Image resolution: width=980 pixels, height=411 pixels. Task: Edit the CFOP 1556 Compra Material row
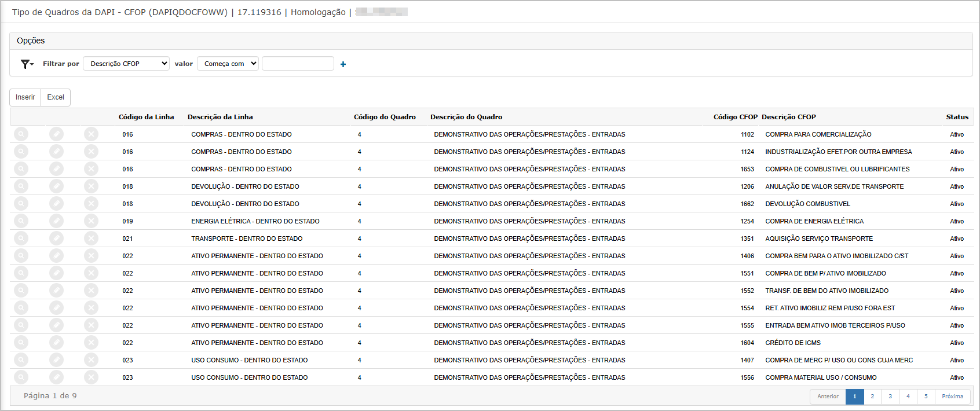56,377
